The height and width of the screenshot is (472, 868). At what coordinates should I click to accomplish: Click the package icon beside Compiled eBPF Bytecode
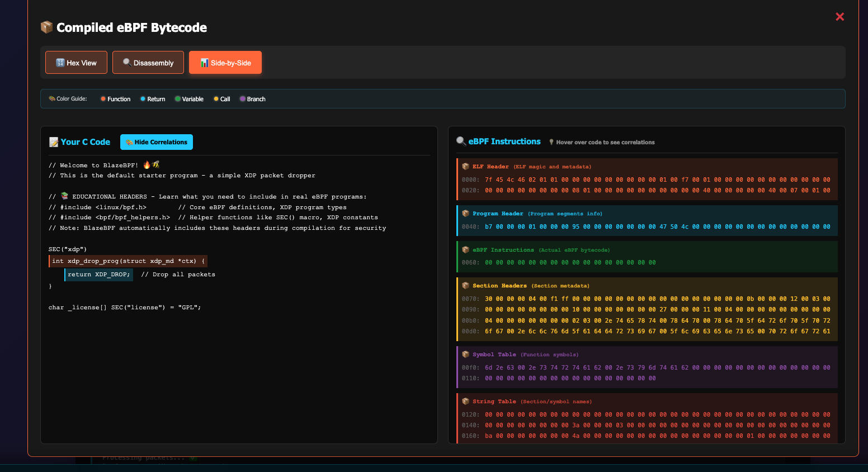click(x=46, y=27)
